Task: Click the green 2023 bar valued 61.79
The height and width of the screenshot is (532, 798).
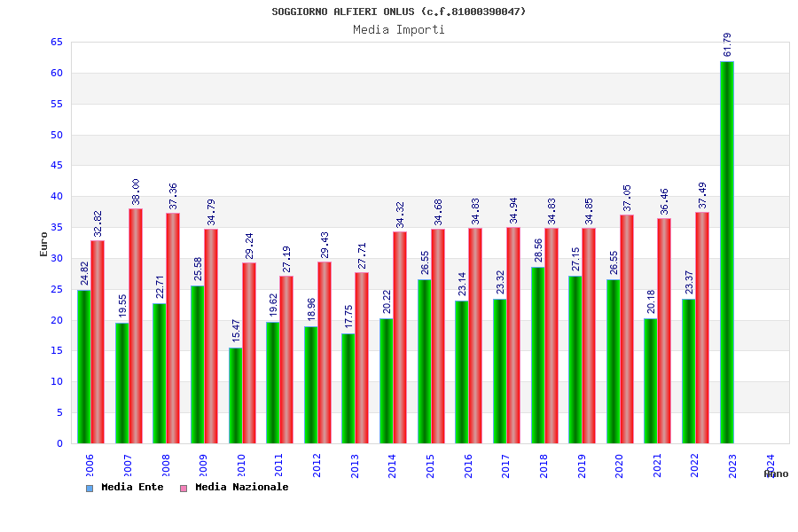Action: 727,253
